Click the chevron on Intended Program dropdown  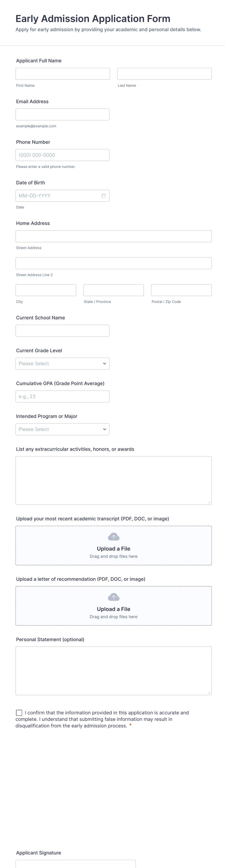click(104, 429)
